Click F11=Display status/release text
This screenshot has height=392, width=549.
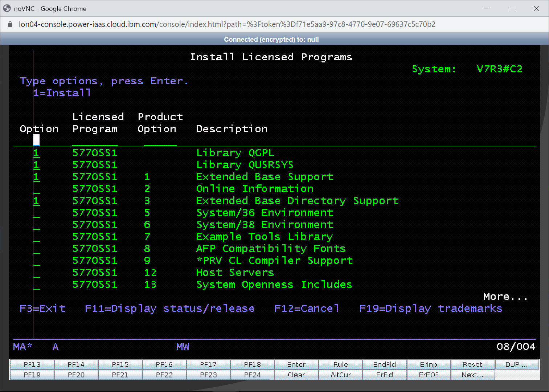coord(169,309)
